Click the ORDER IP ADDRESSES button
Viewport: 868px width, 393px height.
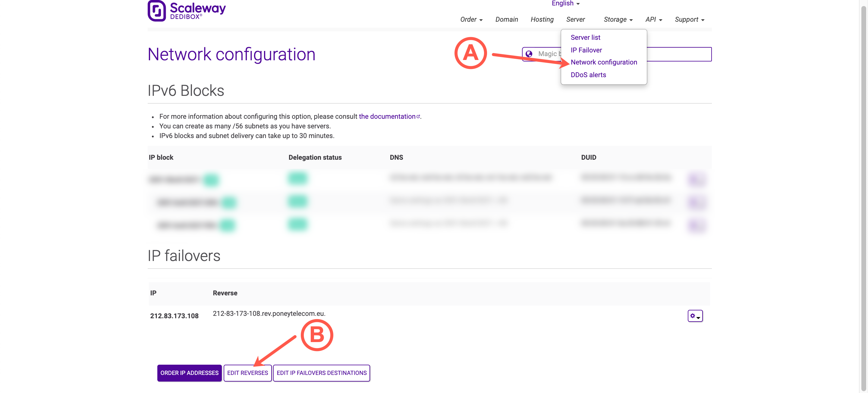point(189,373)
